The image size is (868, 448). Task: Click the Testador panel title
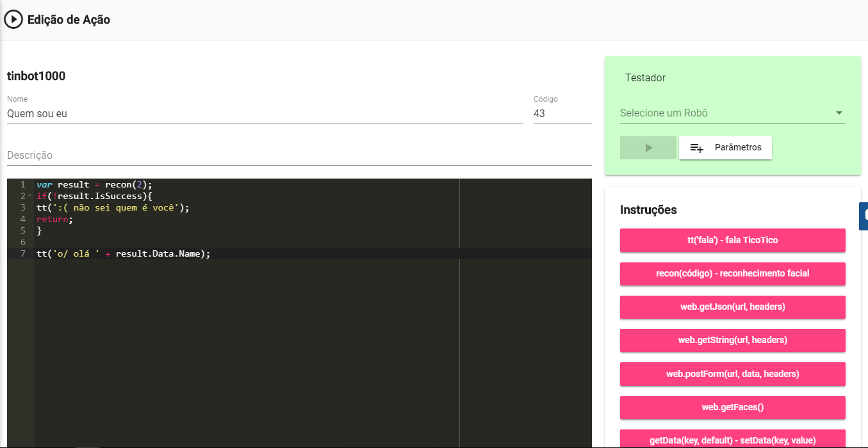click(645, 78)
